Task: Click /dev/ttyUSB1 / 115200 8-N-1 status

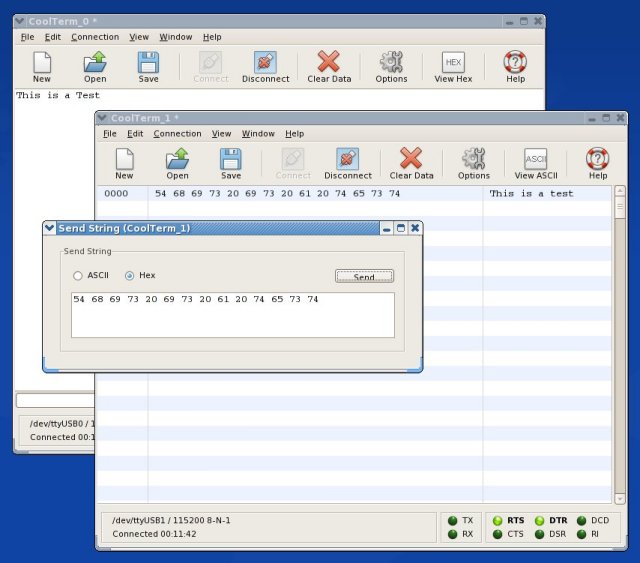Action: (171, 521)
